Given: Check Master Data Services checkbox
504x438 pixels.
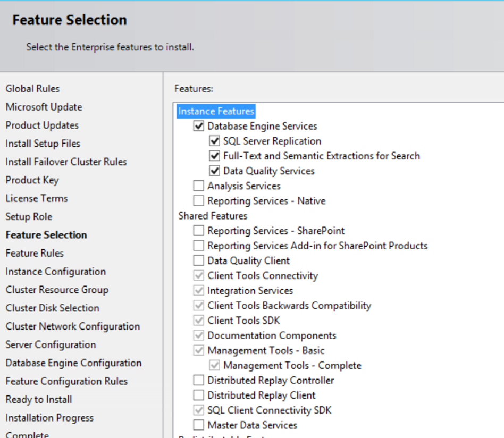Looking at the screenshot, I should point(199,425).
